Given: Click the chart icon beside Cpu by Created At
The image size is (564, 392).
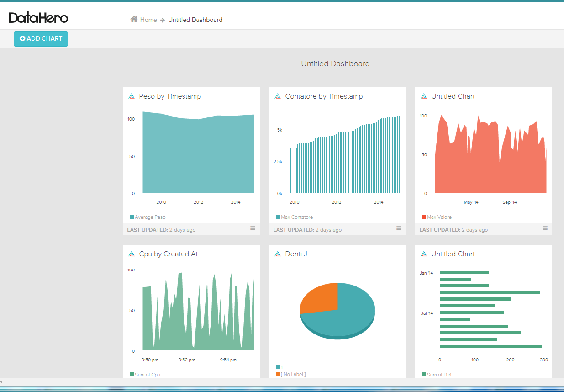Looking at the screenshot, I should [x=132, y=254].
